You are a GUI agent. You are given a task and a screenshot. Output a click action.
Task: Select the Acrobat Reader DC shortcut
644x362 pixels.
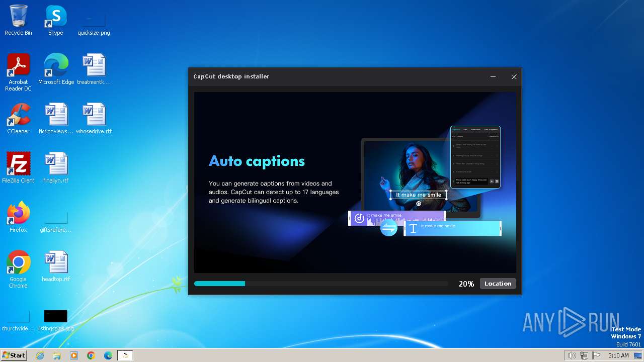(x=18, y=73)
